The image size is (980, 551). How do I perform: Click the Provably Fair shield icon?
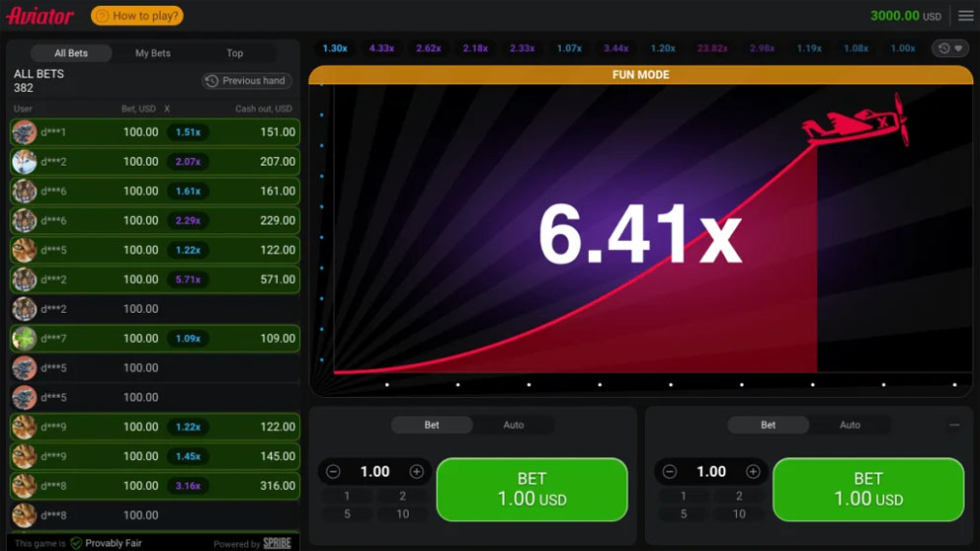[76, 543]
